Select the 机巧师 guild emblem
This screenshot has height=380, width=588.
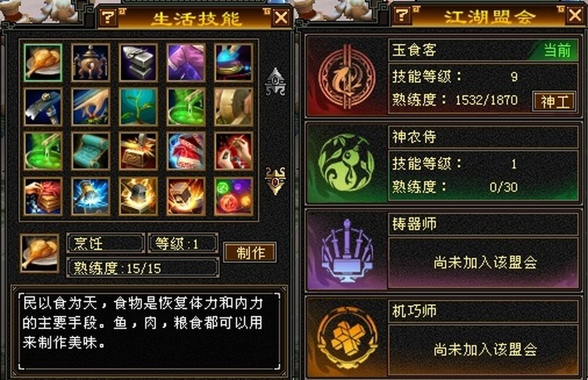click(346, 338)
